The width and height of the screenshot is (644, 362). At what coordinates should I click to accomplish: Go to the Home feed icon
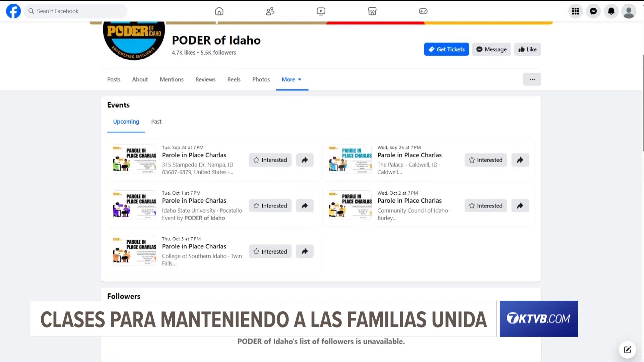[219, 11]
